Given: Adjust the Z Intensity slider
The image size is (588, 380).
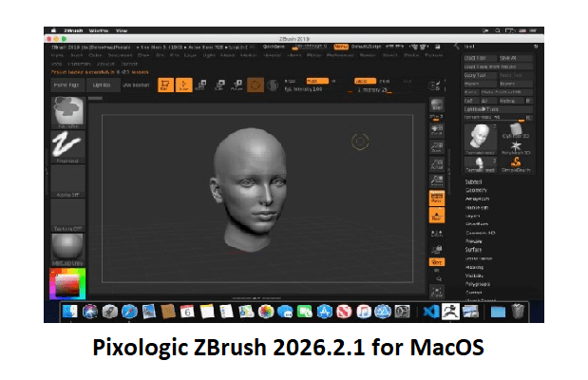Looking at the screenshot, I should (375, 90).
